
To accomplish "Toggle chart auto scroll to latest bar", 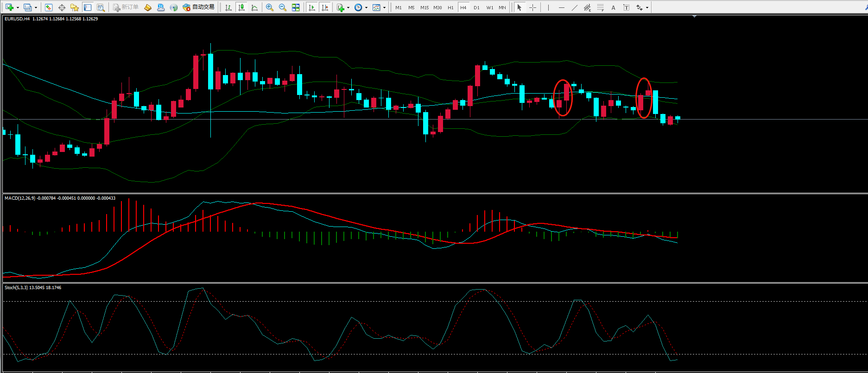I will [x=312, y=7].
